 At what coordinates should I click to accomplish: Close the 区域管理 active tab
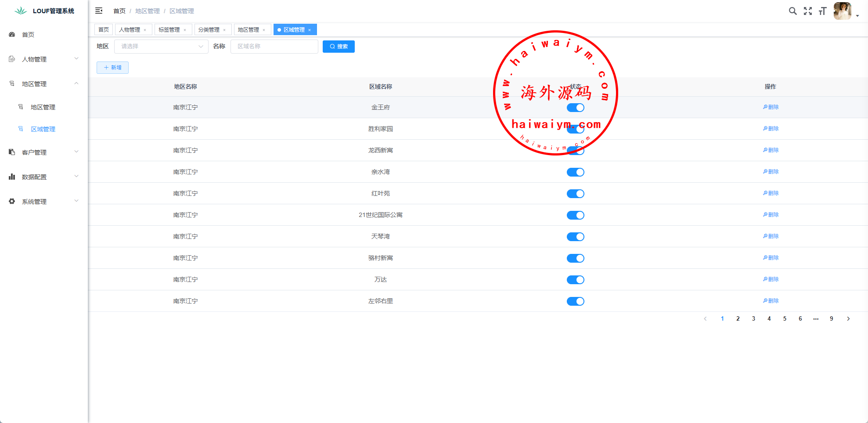(x=310, y=30)
